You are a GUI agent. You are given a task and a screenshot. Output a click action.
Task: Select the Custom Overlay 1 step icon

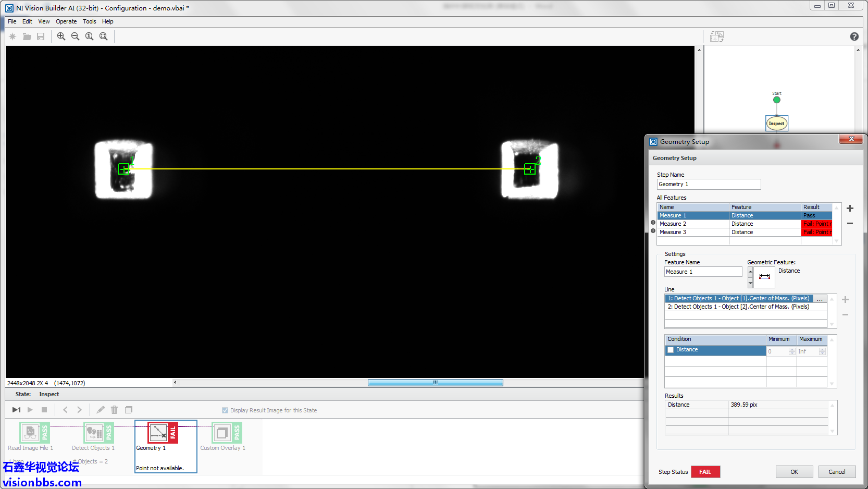click(222, 433)
